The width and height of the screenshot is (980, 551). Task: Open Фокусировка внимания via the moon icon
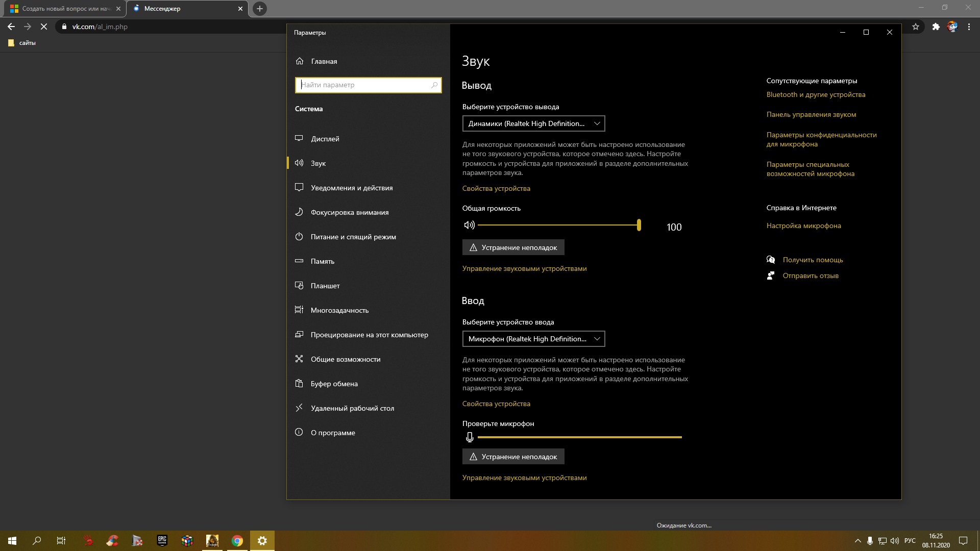pos(300,212)
